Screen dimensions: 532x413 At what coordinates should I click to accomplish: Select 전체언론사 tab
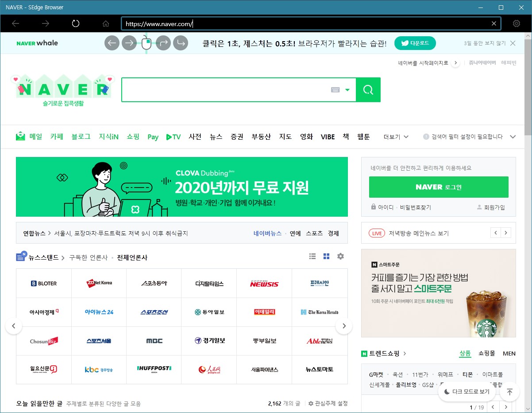[x=132, y=257]
